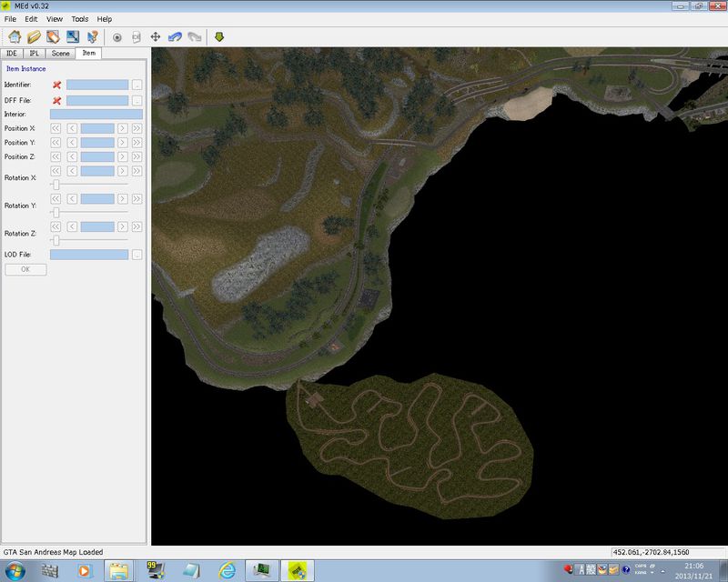The height and width of the screenshot is (582, 728).
Task: Open the Edit menu
Action: (31, 19)
